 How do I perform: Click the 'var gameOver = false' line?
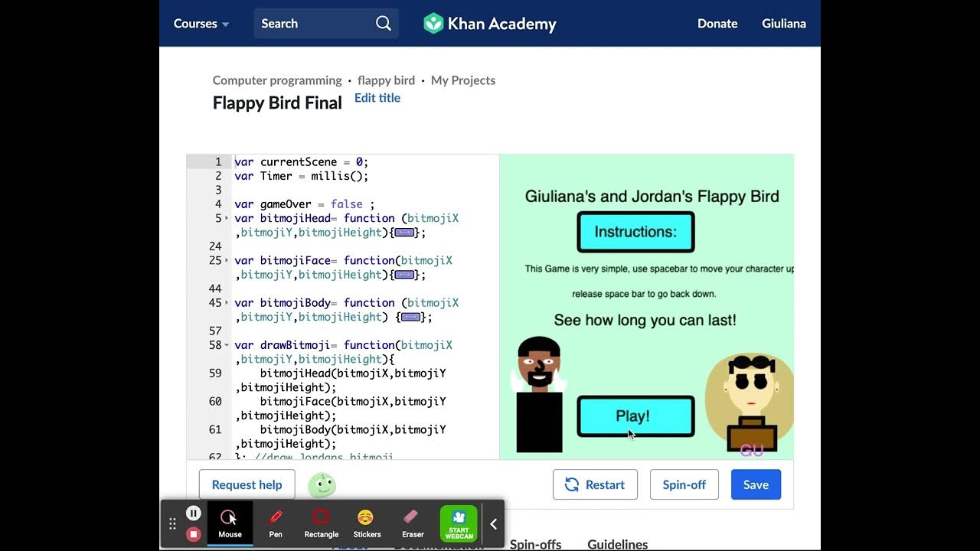tap(305, 204)
